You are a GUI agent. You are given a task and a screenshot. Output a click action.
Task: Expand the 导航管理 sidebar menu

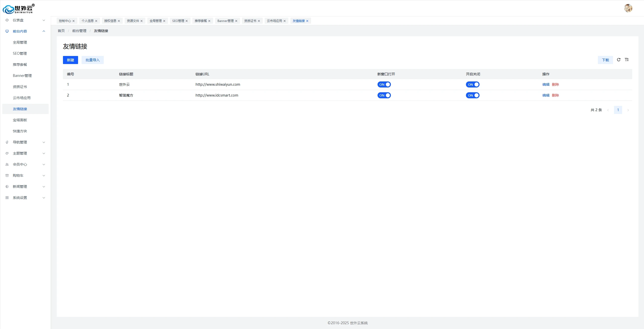44,142
